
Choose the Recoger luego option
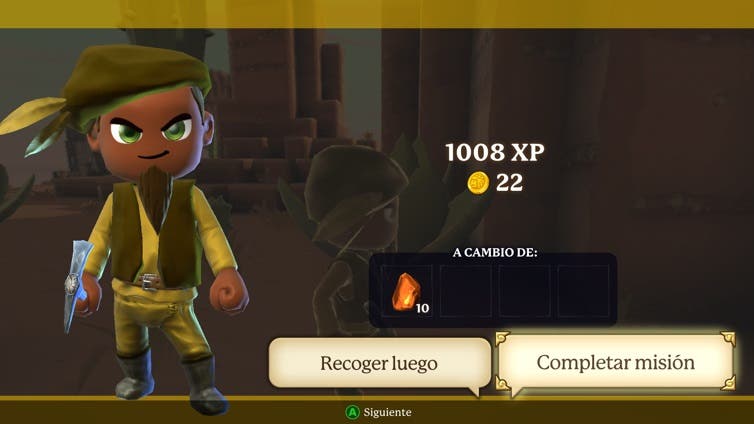pos(379,363)
